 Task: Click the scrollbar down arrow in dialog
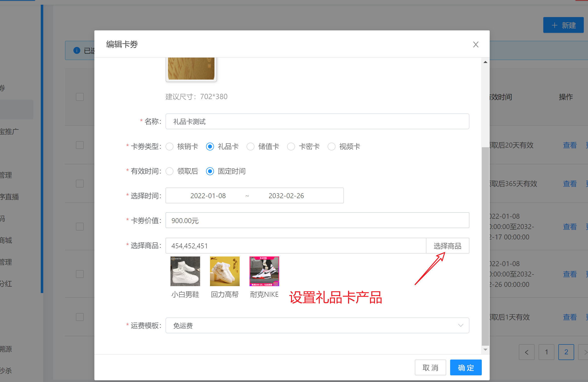click(x=485, y=349)
